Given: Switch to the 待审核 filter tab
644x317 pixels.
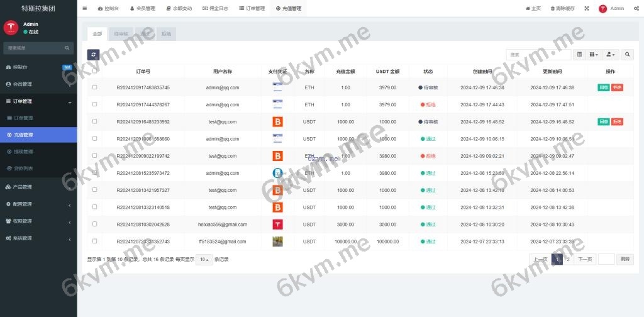Looking at the screenshot, I should pyautogui.click(x=120, y=33).
